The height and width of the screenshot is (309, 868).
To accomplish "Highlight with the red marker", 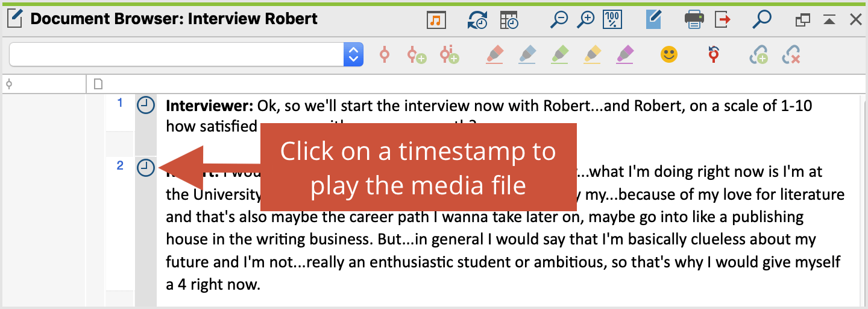I will [494, 55].
